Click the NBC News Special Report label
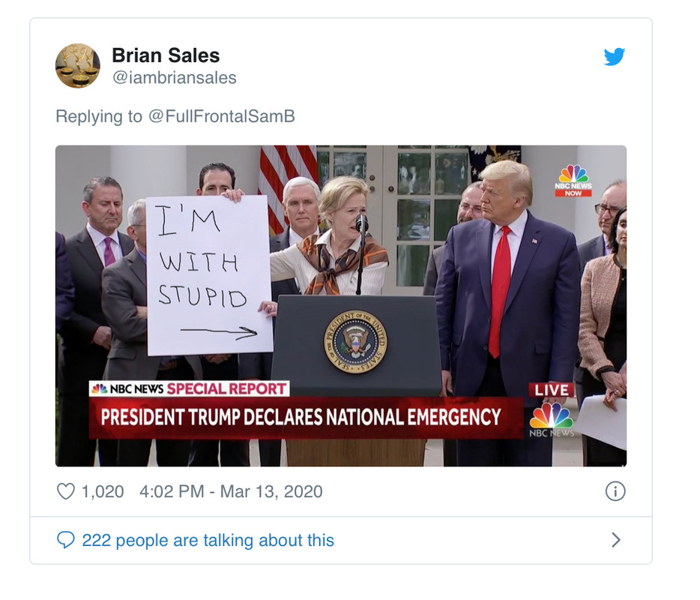The height and width of the screenshot is (600, 700). [189, 388]
